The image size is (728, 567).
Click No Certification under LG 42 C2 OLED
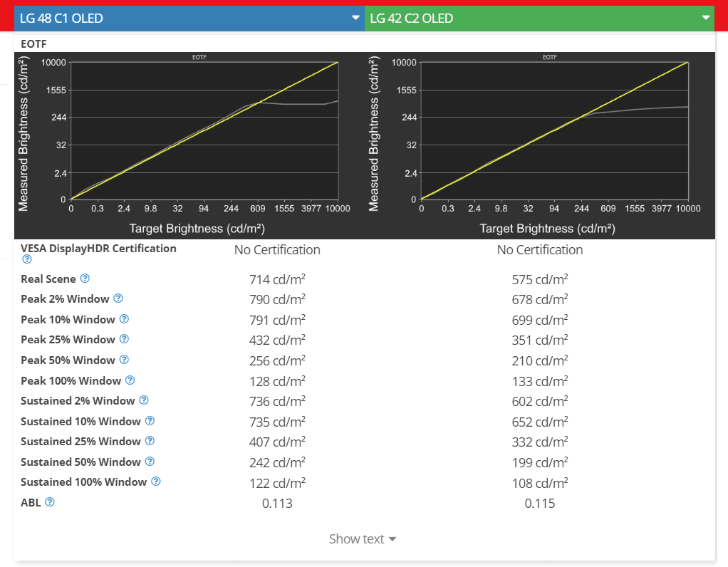coord(540,250)
